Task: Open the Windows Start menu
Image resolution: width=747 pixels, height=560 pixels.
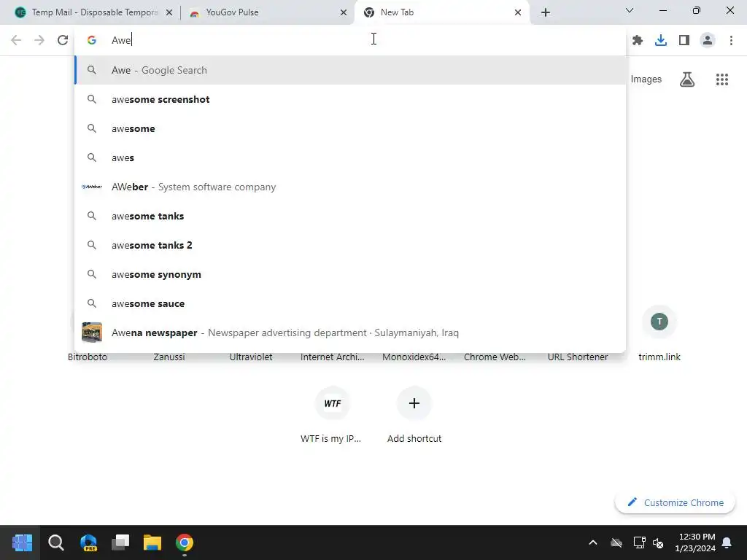Action: pyautogui.click(x=22, y=542)
